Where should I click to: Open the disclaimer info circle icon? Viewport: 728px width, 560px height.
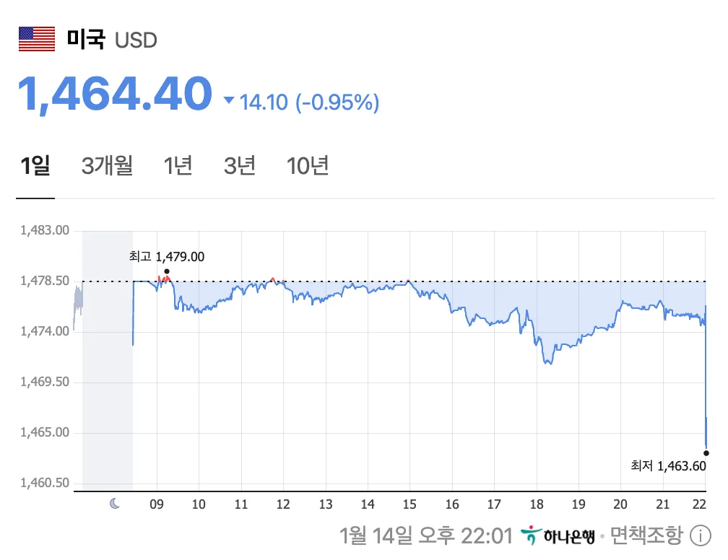click(698, 535)
